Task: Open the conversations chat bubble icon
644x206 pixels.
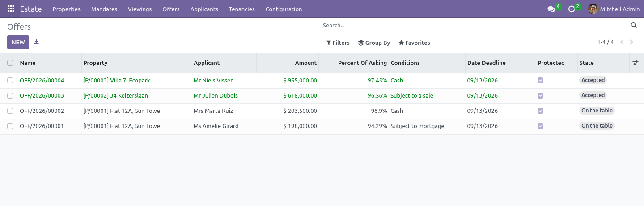Action: (x=551, y=9)
